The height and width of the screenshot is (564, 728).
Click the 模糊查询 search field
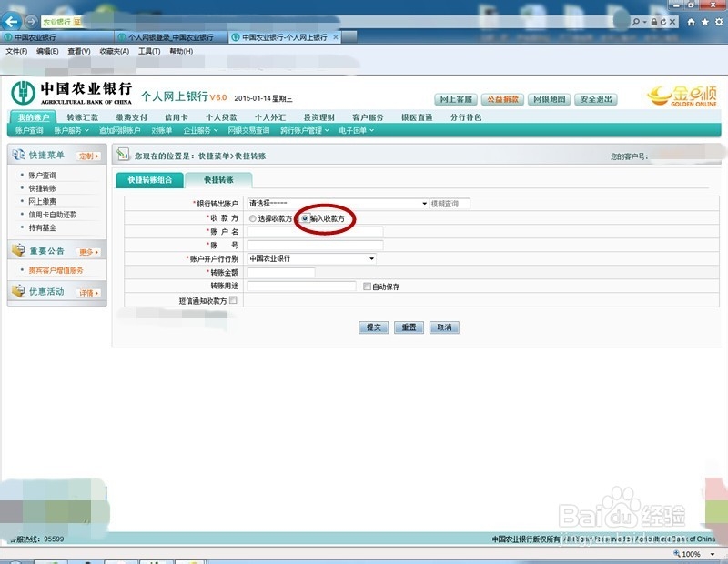[450, 204]
